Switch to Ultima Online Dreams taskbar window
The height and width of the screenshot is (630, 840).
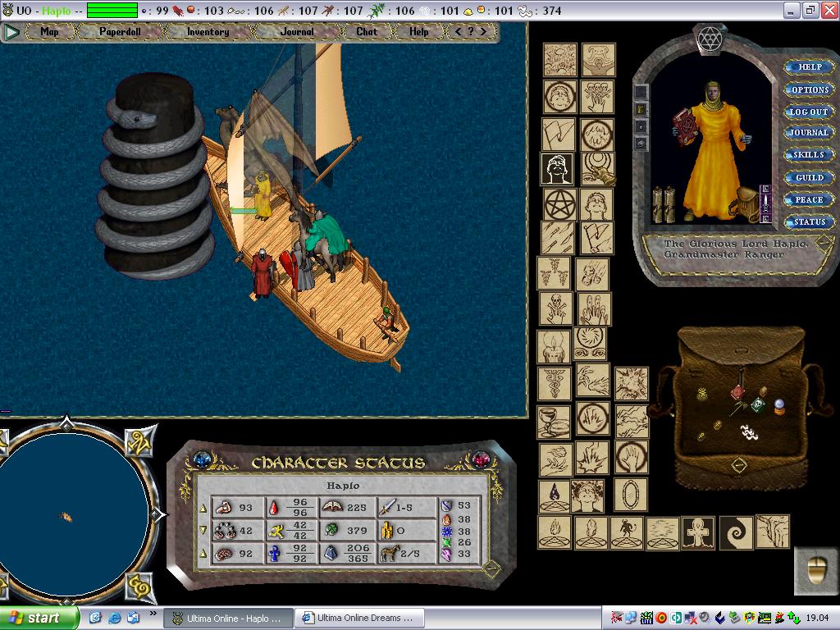click(x=359, y=618)
